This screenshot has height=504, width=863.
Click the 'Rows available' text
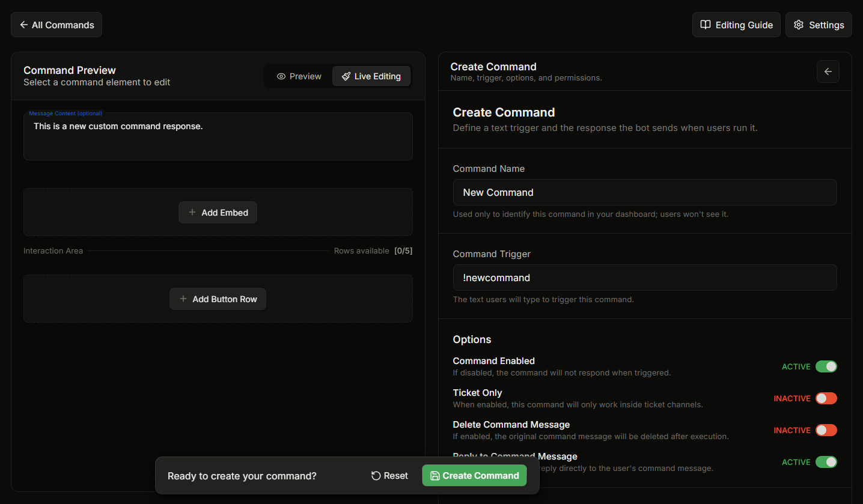coord(362,250)
